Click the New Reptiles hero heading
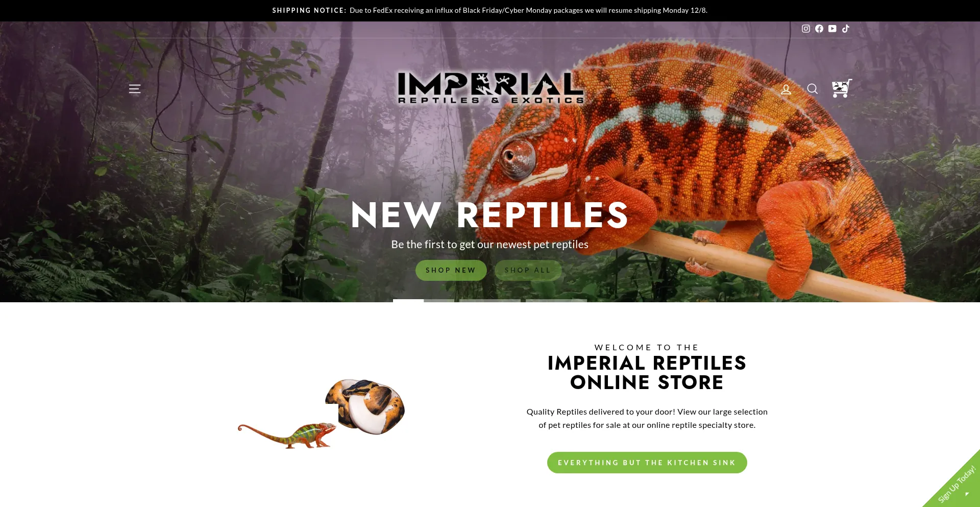The height and width of the screenshot is (507, 980). [490, 215]
